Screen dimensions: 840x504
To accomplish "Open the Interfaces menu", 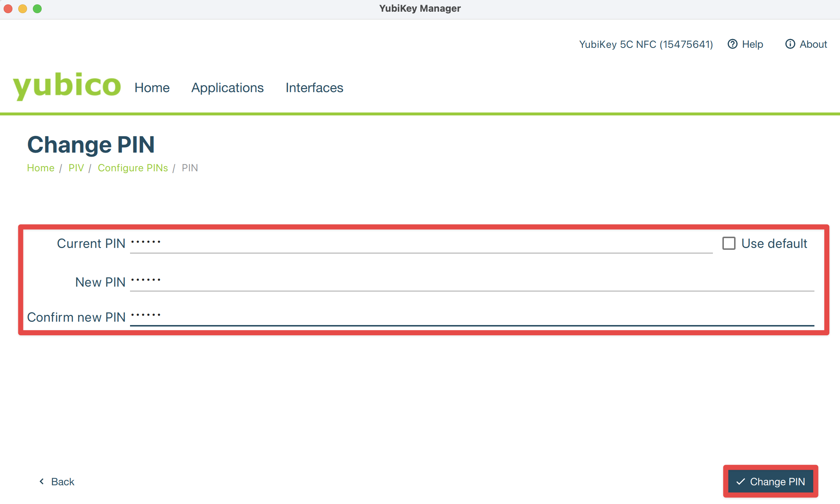I will (x=314, y=88).
